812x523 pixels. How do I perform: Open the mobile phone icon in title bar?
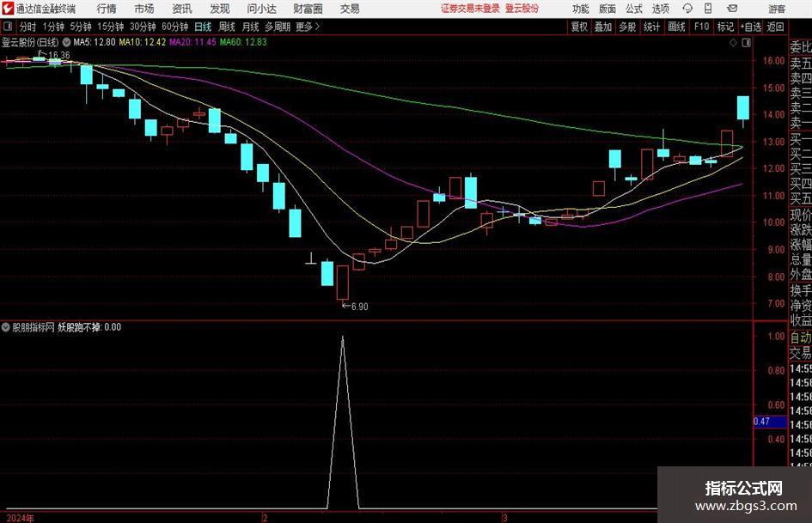tap(708, 9)
